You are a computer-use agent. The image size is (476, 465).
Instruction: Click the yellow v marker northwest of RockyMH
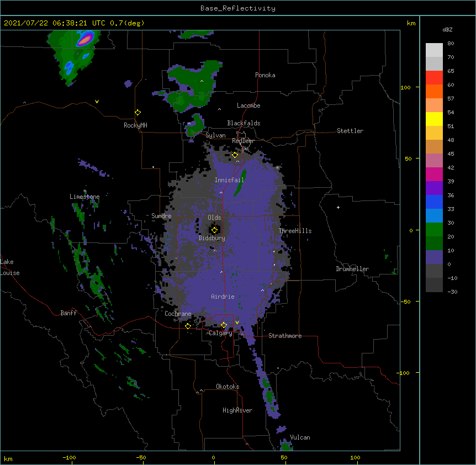click(97, 102)
